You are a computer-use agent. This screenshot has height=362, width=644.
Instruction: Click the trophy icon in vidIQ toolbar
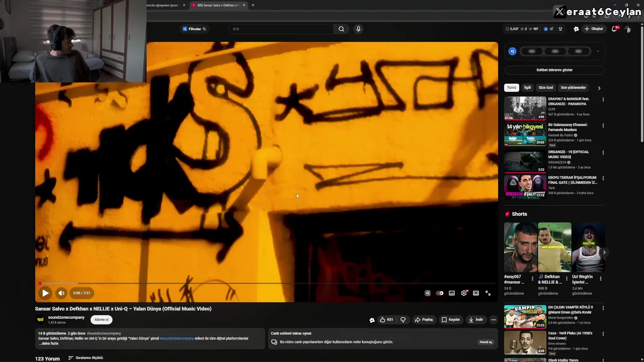point(560,29)
